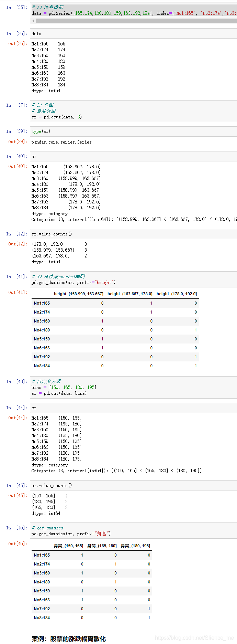Click the horizontal scrollbar in cell 35

[x=136, y=21]
